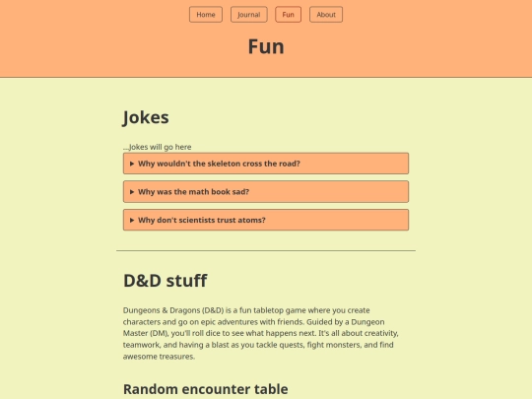Viewport: 532px width, 399px height.
Task: Click the 'D&D stuff' heading
Action: tap(165, 281)
